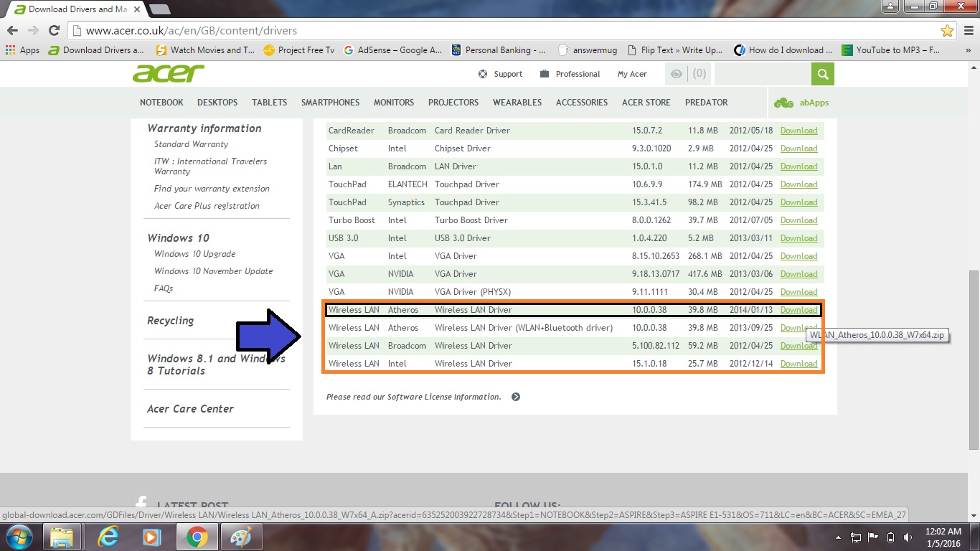The image size is (980, 551).
Task: Open the PREDATOR menu
Action: [x=706, y=103]
